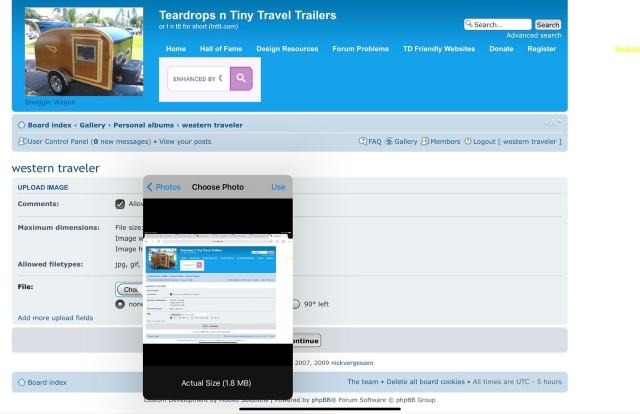
Task: Click the 'Shaggin Wagon' caption under the photo
Action: tap(50, 102)
